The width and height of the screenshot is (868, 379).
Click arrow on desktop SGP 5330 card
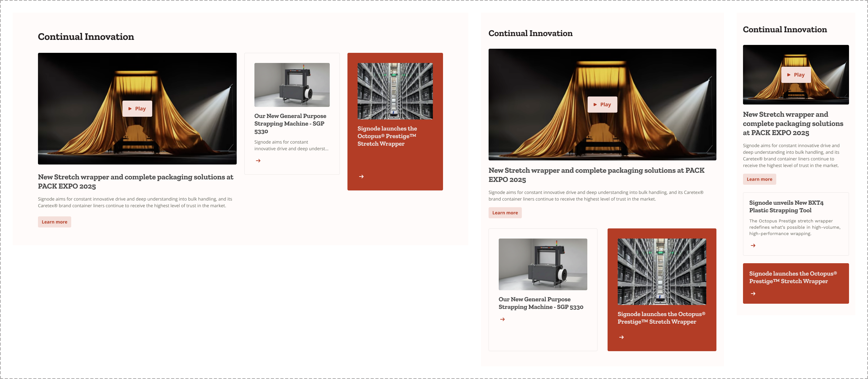(258, 161)
